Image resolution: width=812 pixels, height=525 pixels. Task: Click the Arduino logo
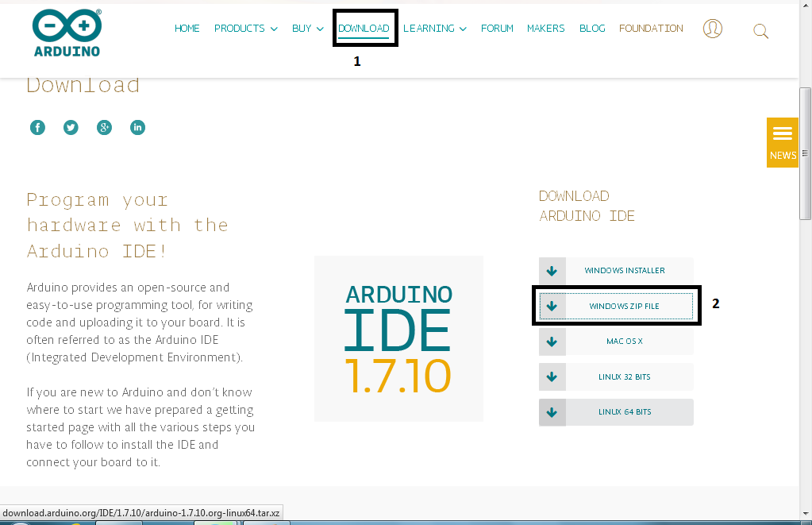tap(67, 33)
